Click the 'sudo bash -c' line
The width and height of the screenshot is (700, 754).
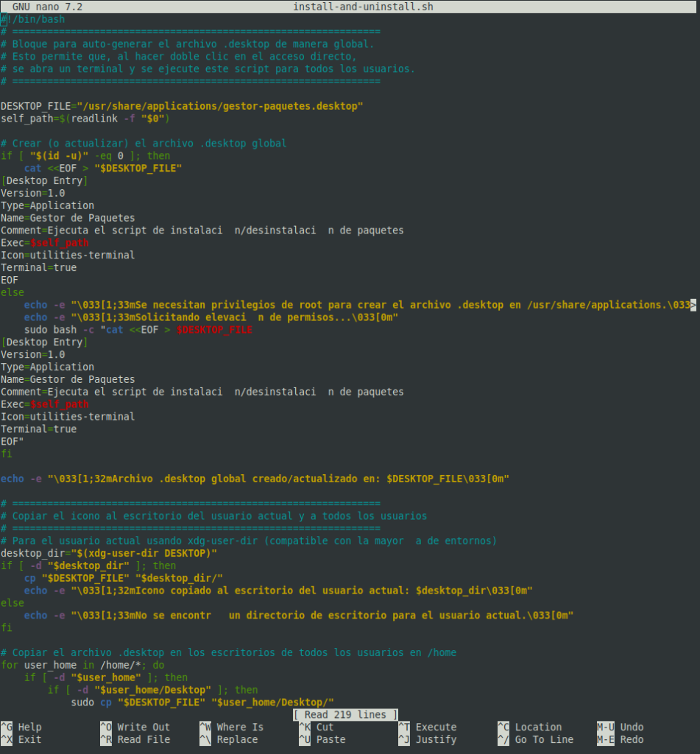(138, 330)
